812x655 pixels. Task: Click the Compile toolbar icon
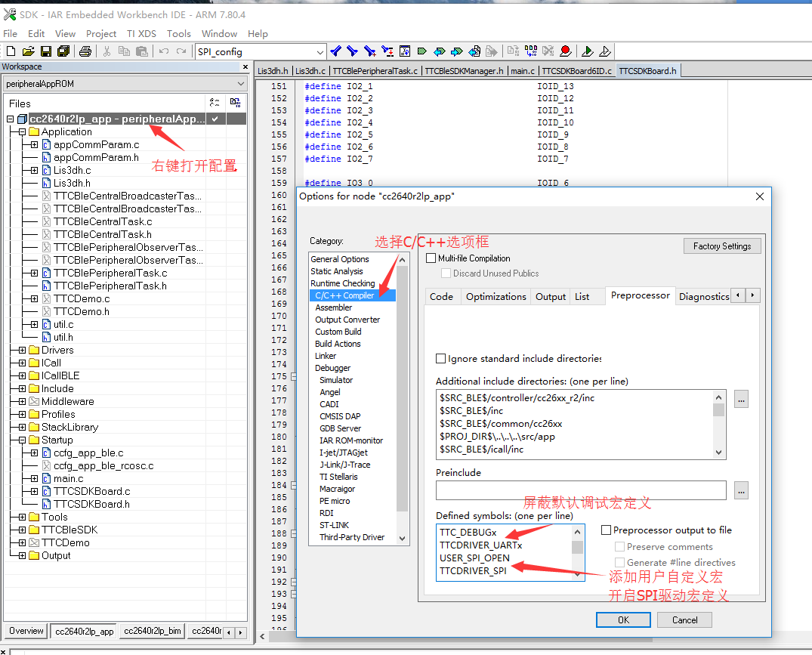click(x=513, y=51)
